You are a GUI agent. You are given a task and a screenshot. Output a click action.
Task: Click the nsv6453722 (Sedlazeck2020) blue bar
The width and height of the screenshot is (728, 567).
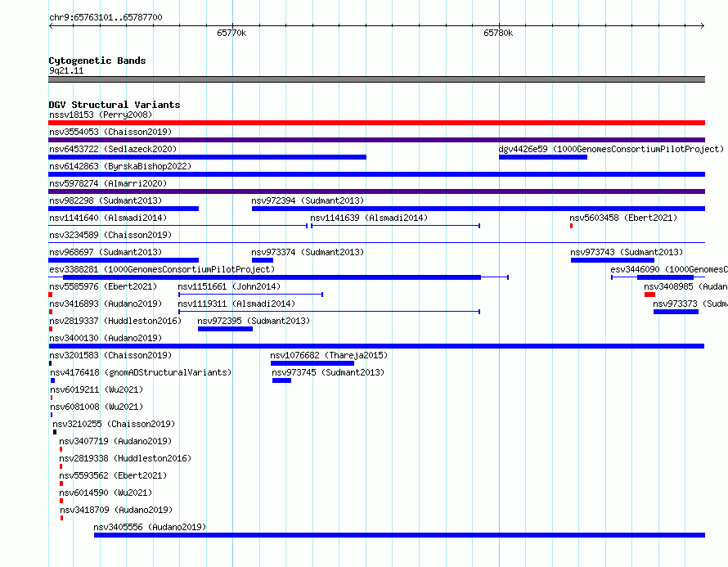coord(208,157)
